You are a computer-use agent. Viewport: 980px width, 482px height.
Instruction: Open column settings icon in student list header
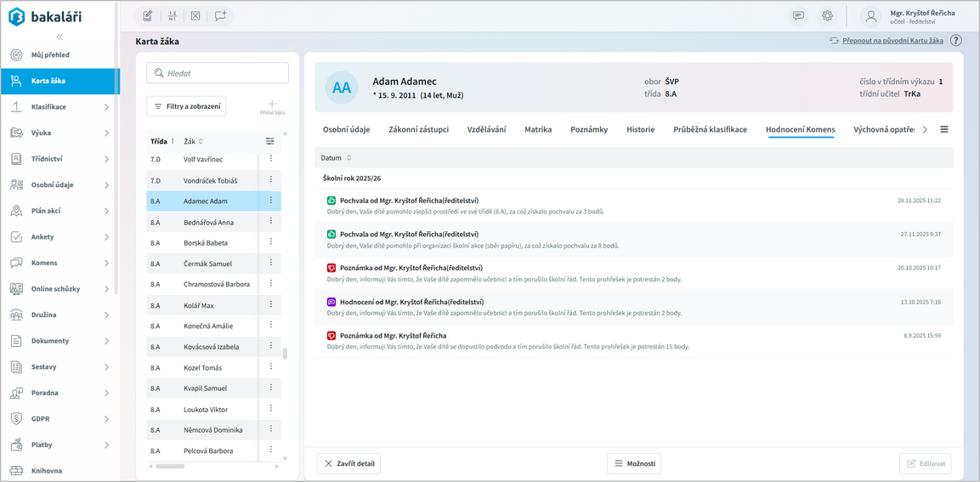click(x=269, y=141)
